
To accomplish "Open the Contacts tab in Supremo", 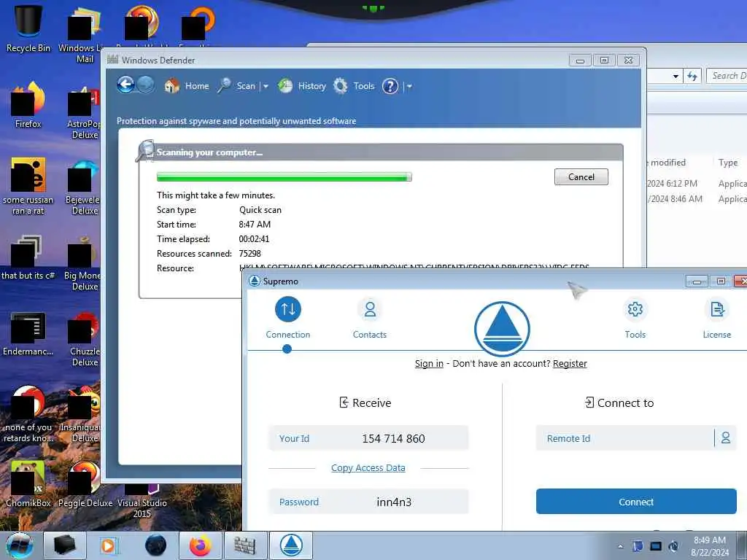I will 370,318.
